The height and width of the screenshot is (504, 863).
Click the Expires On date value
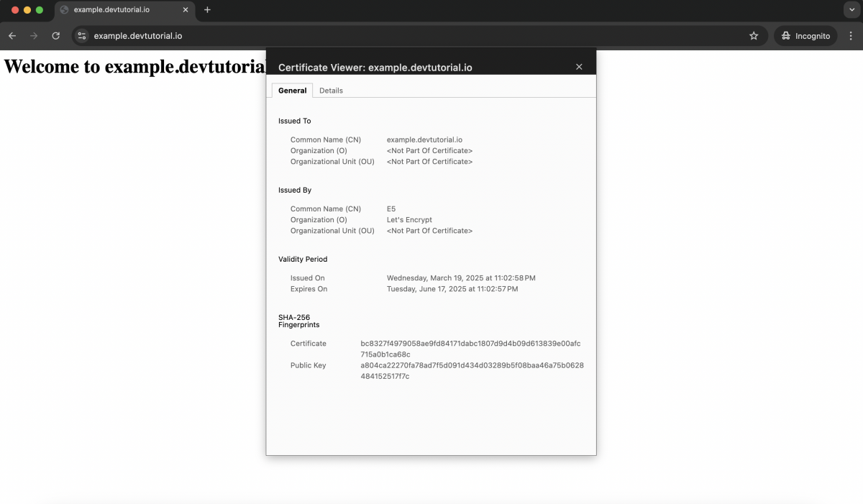pyautogui.click(x=452, y=289)
